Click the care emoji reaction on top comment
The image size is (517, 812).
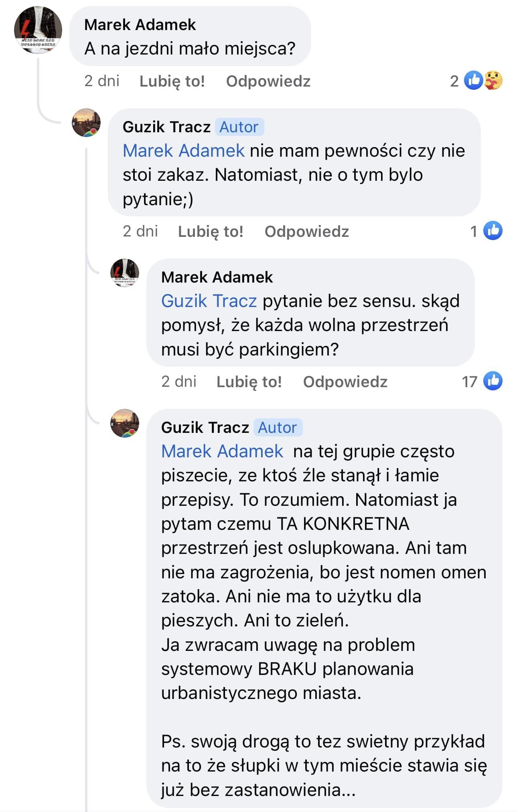coord(493,81)
